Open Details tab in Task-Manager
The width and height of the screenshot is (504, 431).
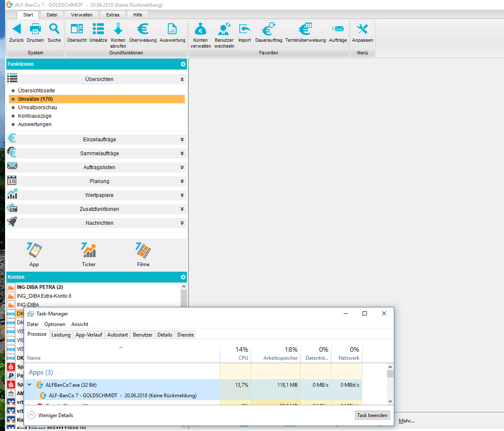pyautogui.click(x=165, y=335)
